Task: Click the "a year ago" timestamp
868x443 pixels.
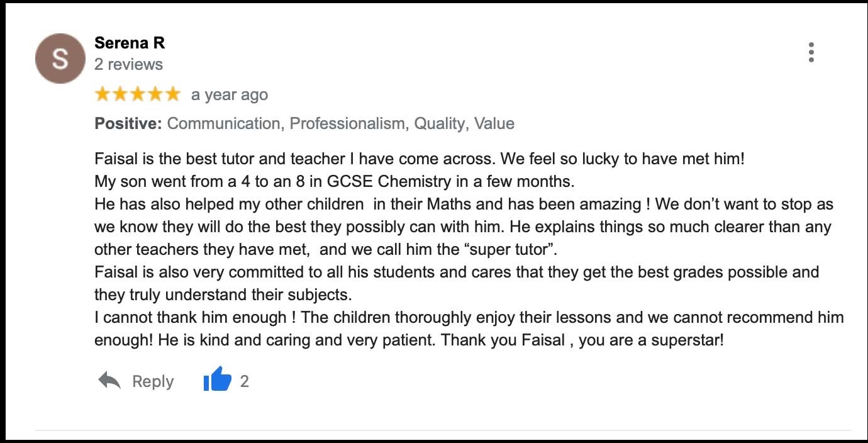Action: [230, 95]
